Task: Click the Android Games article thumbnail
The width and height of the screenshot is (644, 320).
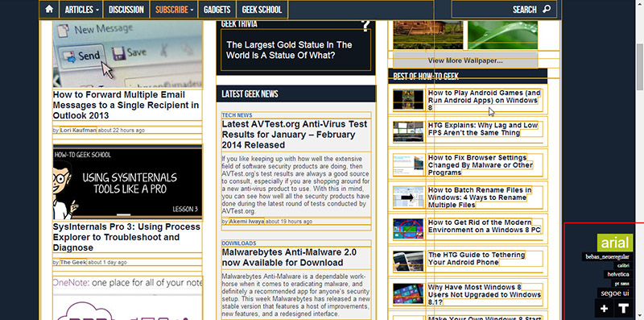Action: tap(408, 99)
